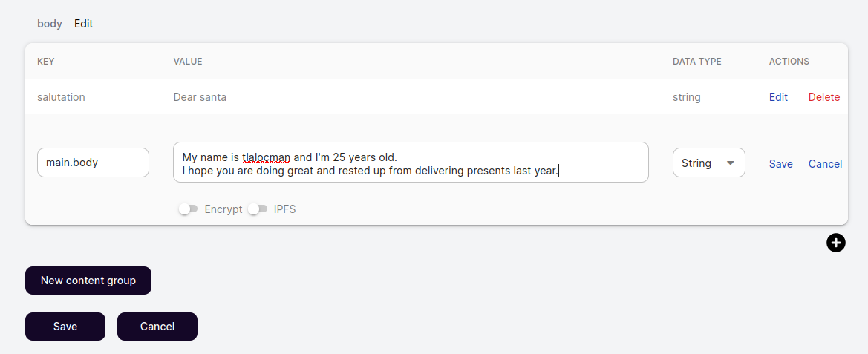Screen dimensions: 868x354
Task: Click the black plus add-row icon
Action: point(836,242)
